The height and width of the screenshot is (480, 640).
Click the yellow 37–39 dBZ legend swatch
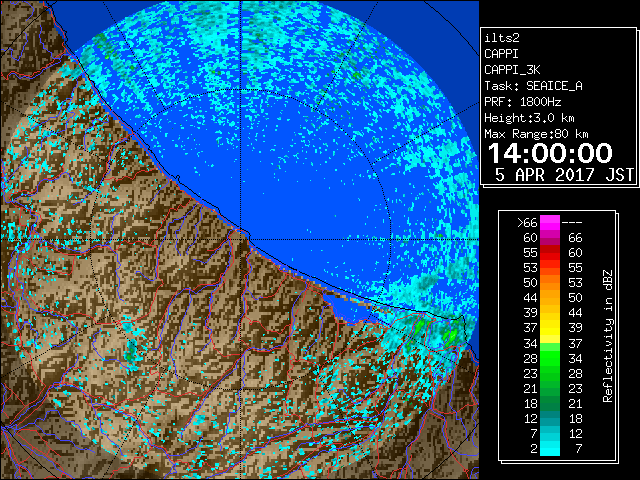tap(550, 328)
